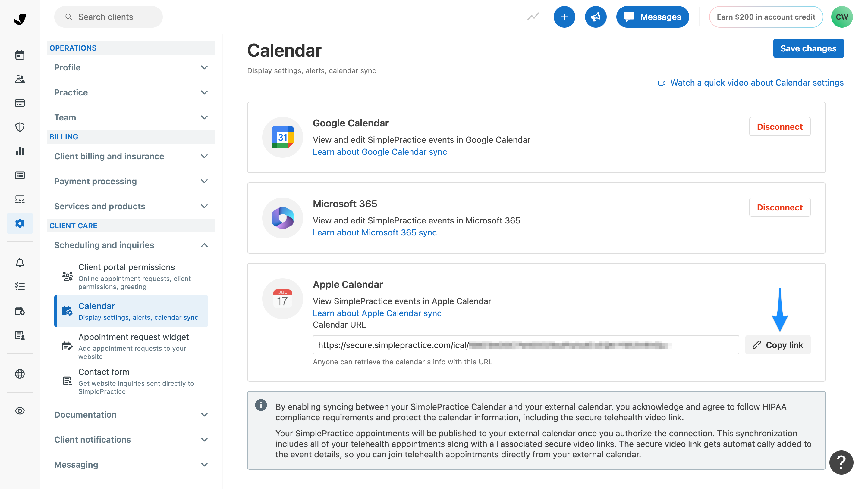This screenshot has width=868, height=489.
Task: Click the 'Microsoft 365' card title
Action: 345,204
